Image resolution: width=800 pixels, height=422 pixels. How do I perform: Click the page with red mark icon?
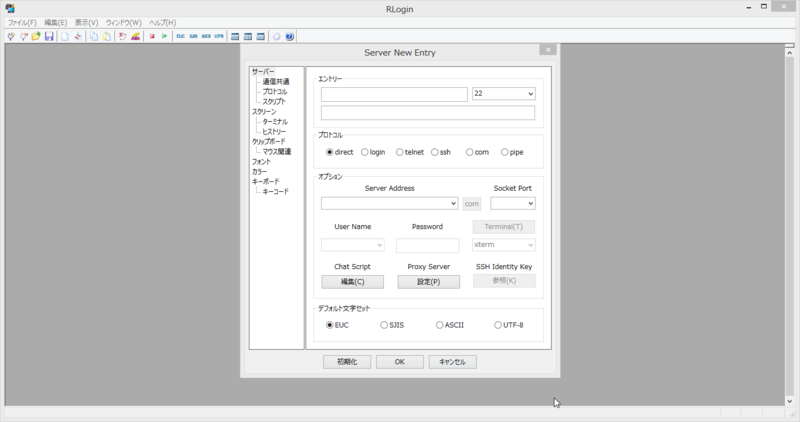pyautogui.click(x=78, y=36)
